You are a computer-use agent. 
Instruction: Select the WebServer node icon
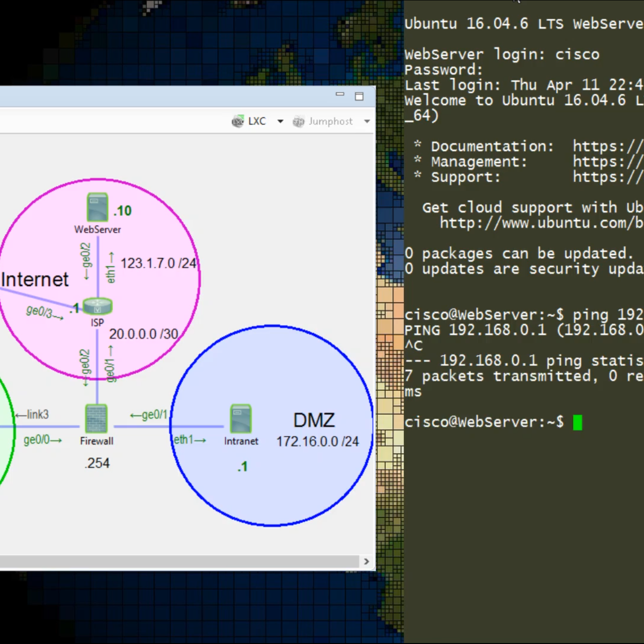tap(97, 208)
